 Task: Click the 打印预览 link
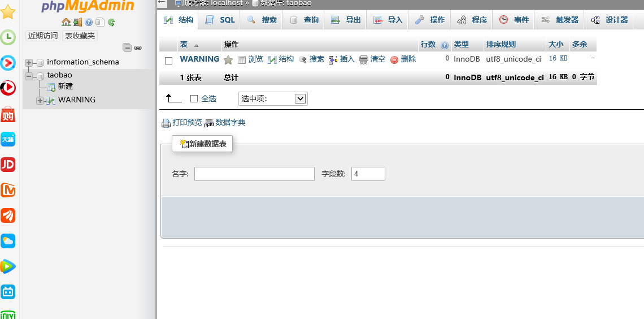[188, 122]
